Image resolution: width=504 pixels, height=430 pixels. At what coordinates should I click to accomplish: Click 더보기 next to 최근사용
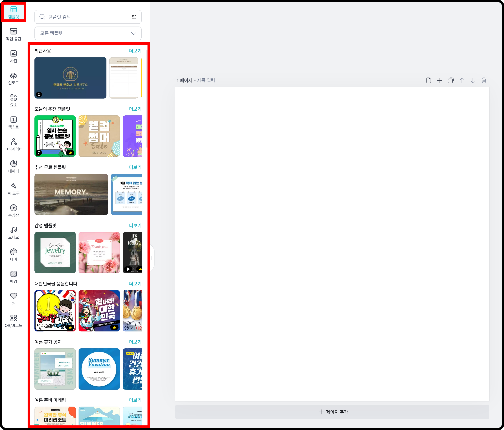(x=135, y=51)
